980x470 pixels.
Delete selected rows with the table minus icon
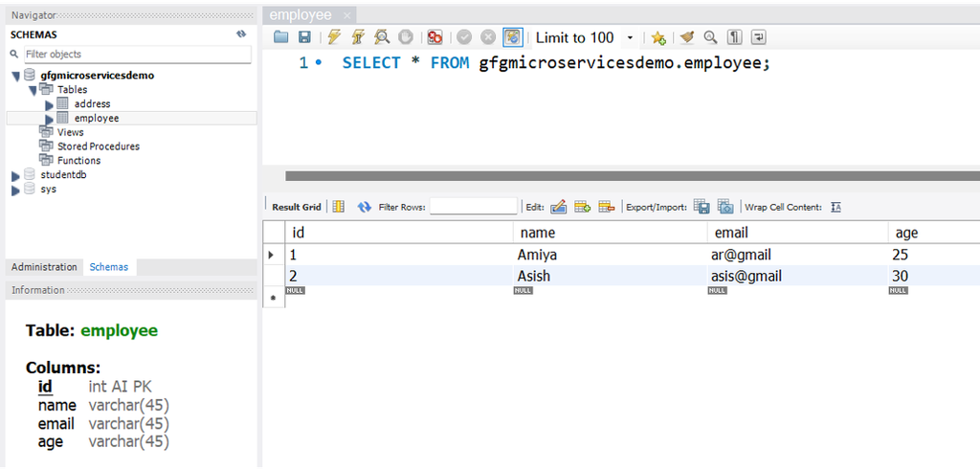click(607, 207)
